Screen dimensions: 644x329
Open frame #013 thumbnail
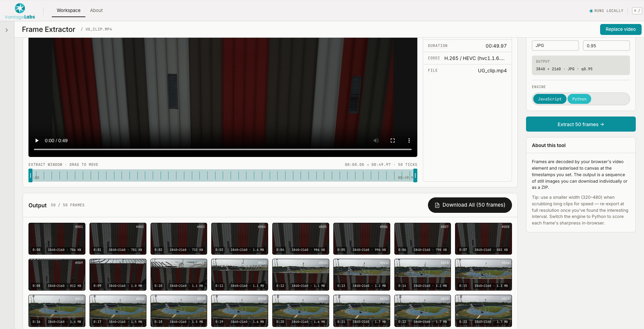pyautogui.click(x=301, y=275)
